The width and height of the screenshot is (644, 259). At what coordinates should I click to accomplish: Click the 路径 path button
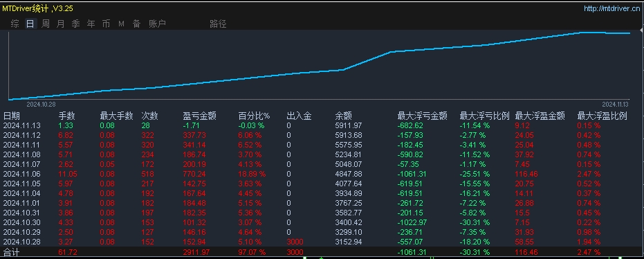(218, 24)
